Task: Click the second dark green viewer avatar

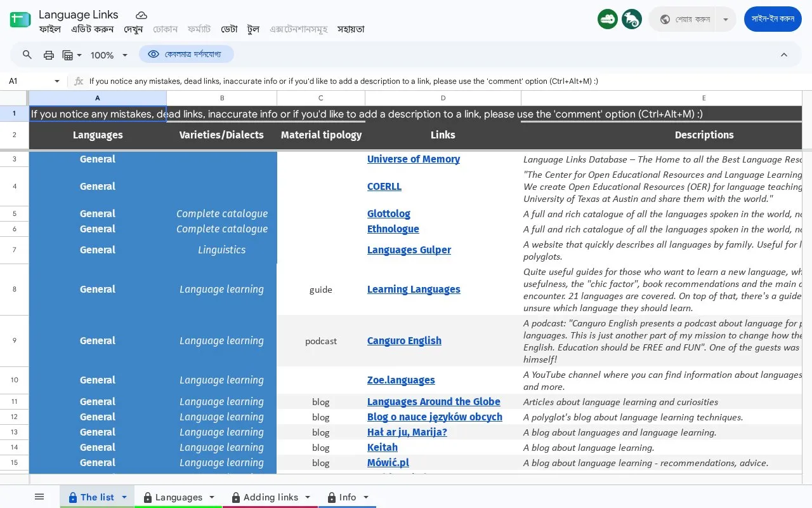Action: click(632, 19)
